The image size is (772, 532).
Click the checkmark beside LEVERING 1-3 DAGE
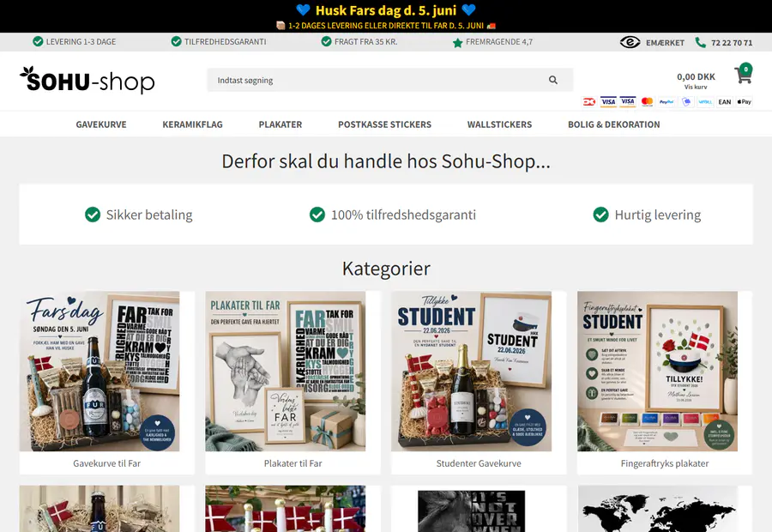38,41
